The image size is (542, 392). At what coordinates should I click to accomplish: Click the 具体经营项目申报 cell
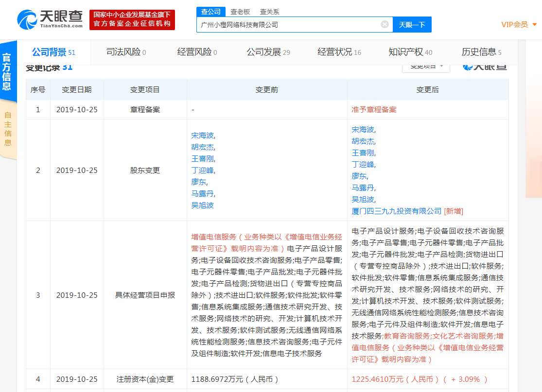[145, 295]
